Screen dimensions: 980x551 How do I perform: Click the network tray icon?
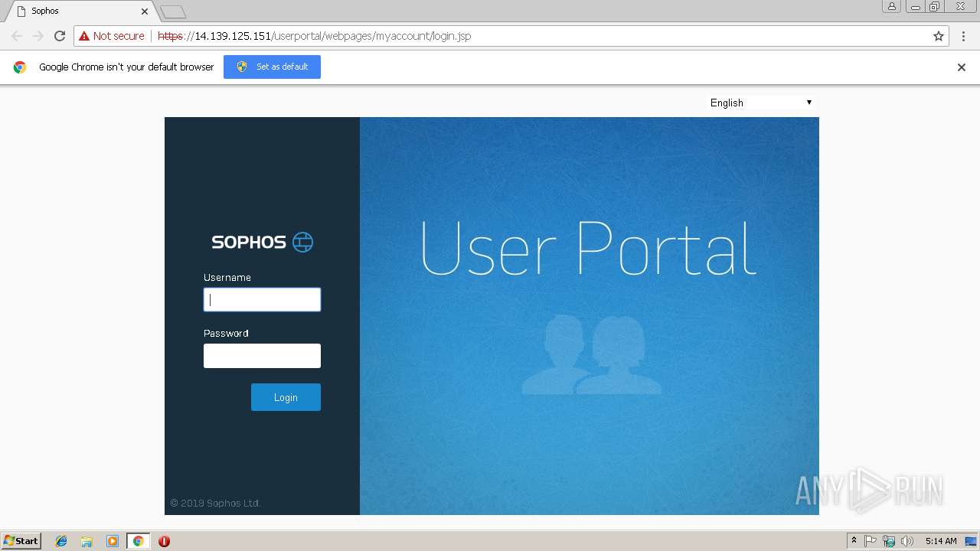pos(889,541)
